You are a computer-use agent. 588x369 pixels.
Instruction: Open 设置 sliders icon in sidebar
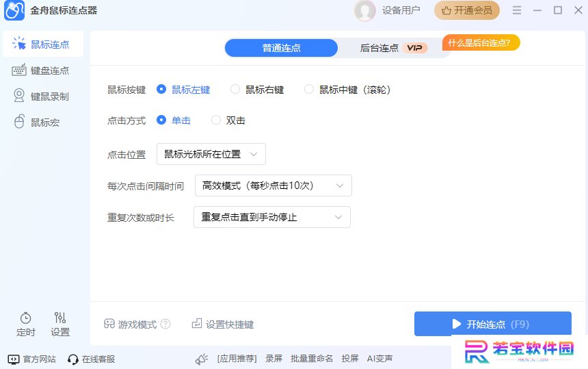[x=60, y=318]
